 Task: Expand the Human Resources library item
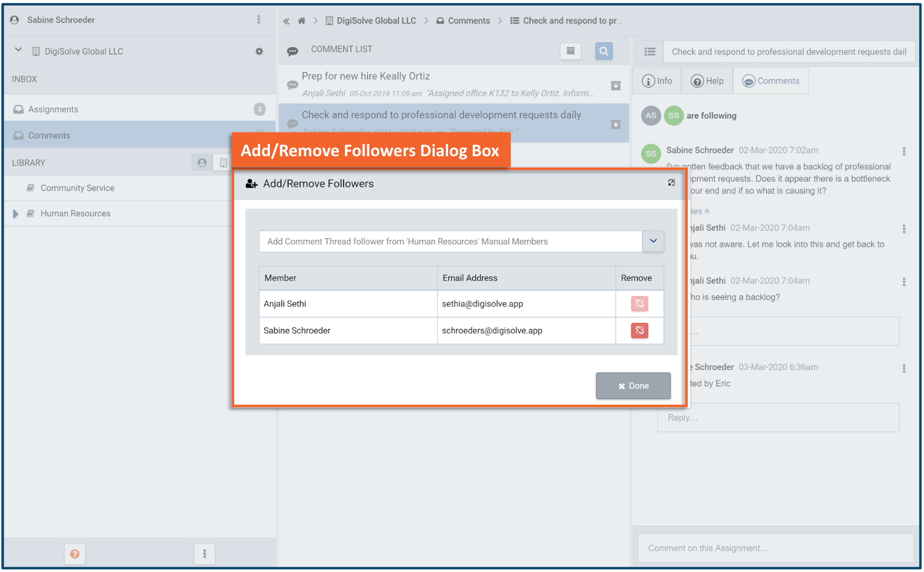point(15,214)
